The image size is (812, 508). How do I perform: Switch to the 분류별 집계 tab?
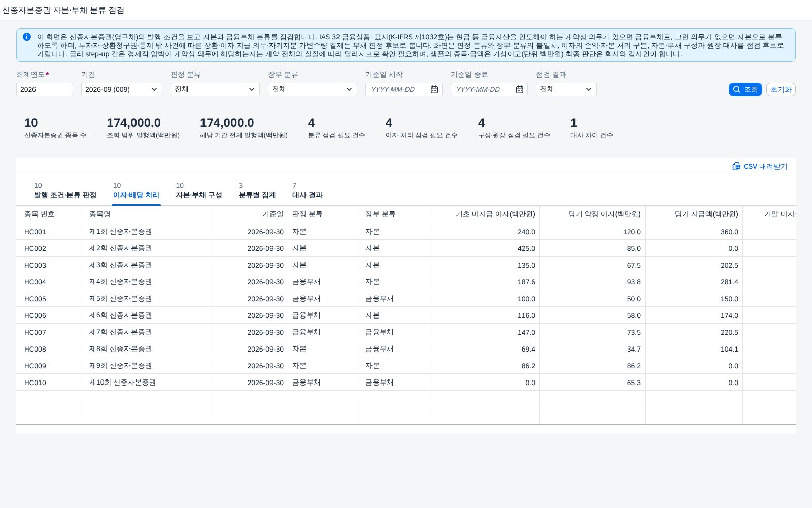(257, 190)
